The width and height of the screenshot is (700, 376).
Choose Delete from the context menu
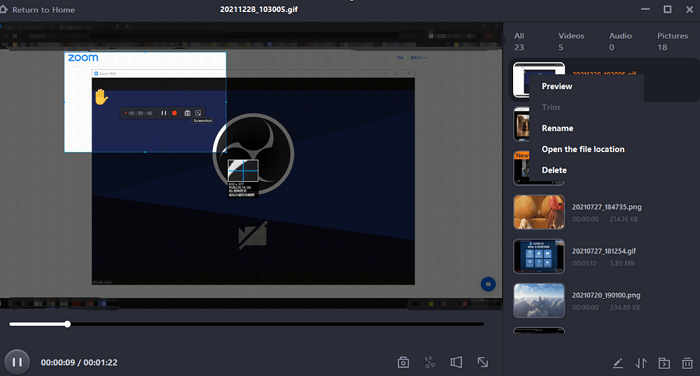554,170
